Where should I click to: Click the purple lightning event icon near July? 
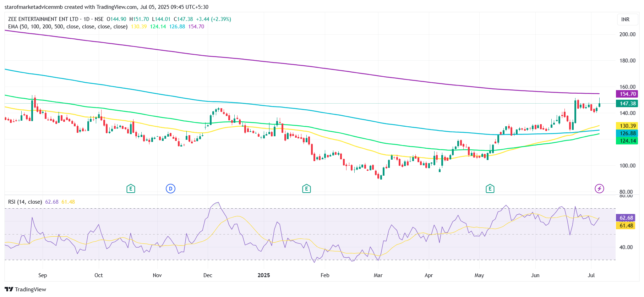[x=599, y=188]
